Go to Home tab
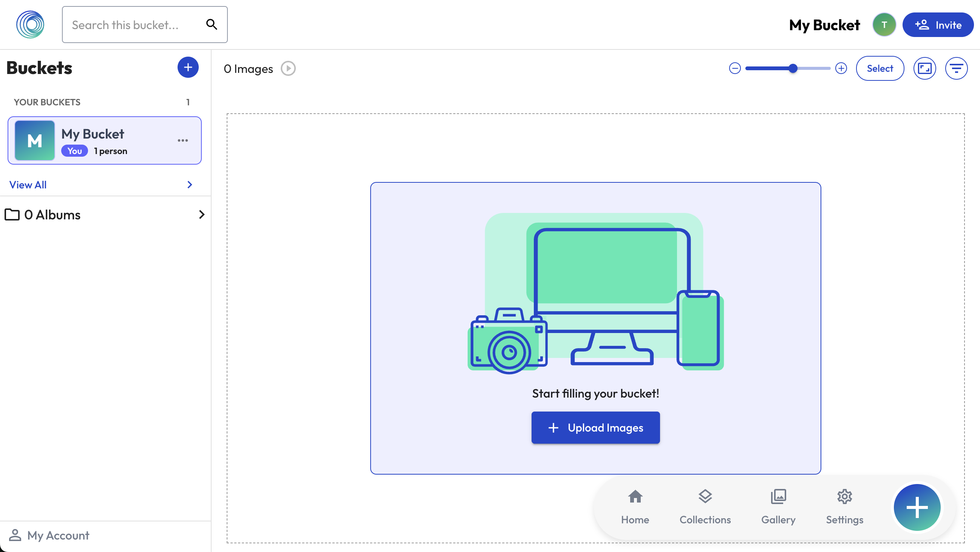The image size is (980, 552). click(x=635, y=507)
